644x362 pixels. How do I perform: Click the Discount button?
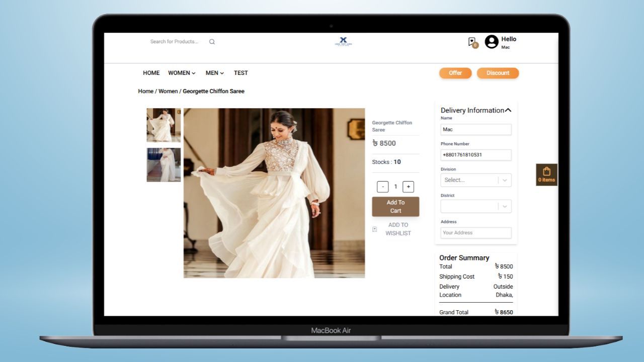[x=498, y=73]
